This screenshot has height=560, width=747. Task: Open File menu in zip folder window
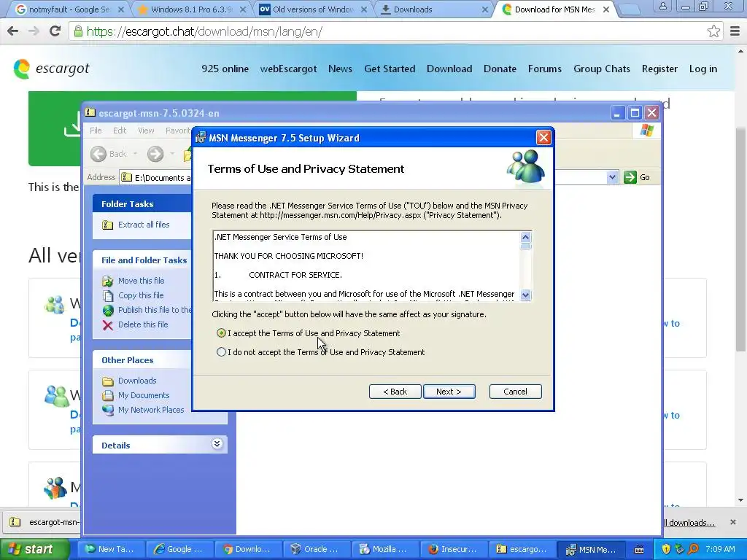point(96,131)
